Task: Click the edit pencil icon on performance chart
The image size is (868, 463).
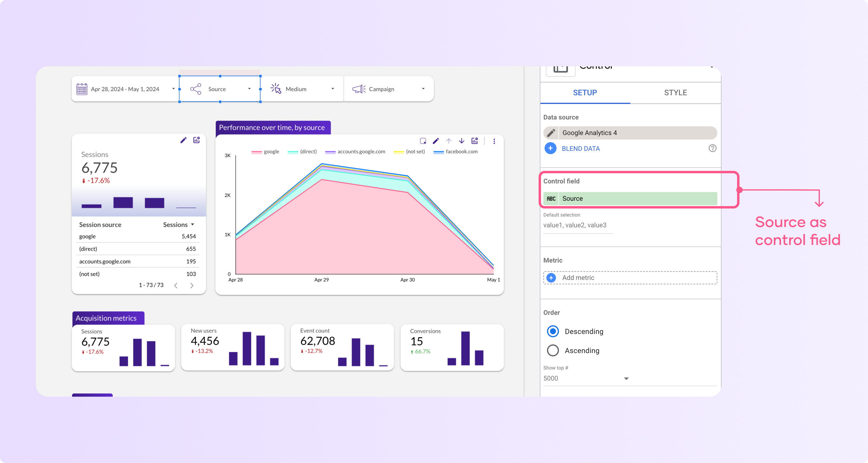Action: click(x=435, y=140)
